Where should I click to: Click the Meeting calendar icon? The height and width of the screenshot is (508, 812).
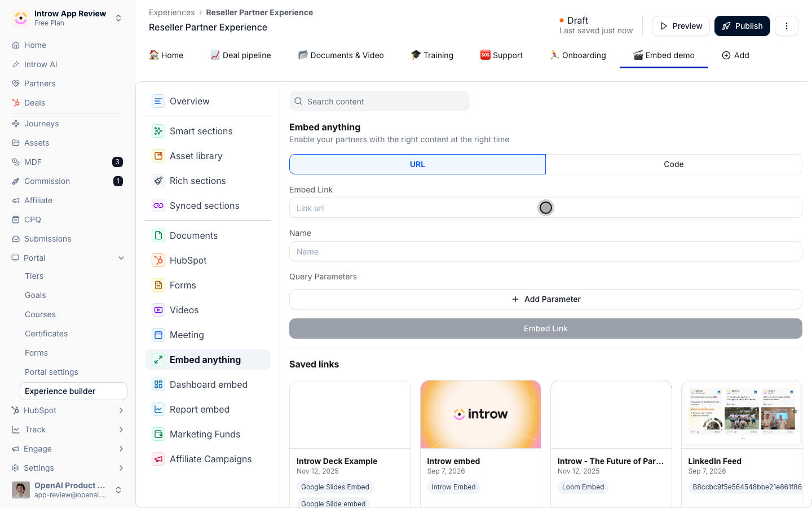pyautogui.click(x=158, y=335)
